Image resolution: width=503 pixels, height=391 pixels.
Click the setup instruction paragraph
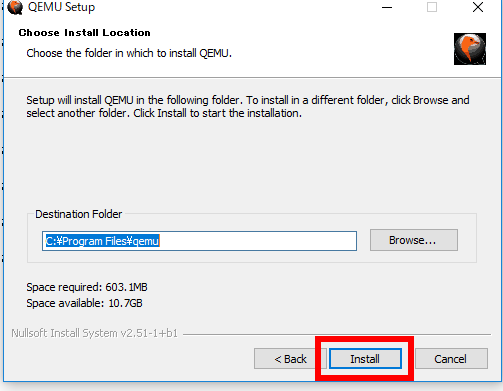[248, 107]
